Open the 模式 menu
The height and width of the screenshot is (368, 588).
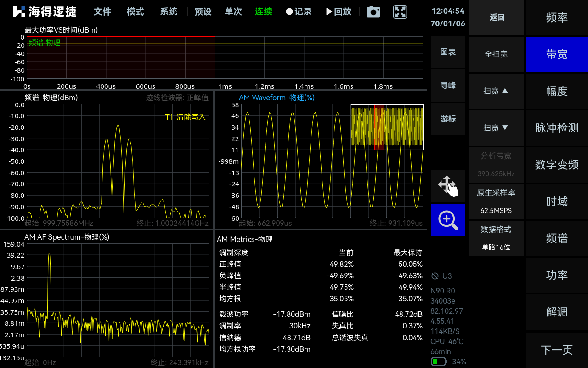coord(136,12)
